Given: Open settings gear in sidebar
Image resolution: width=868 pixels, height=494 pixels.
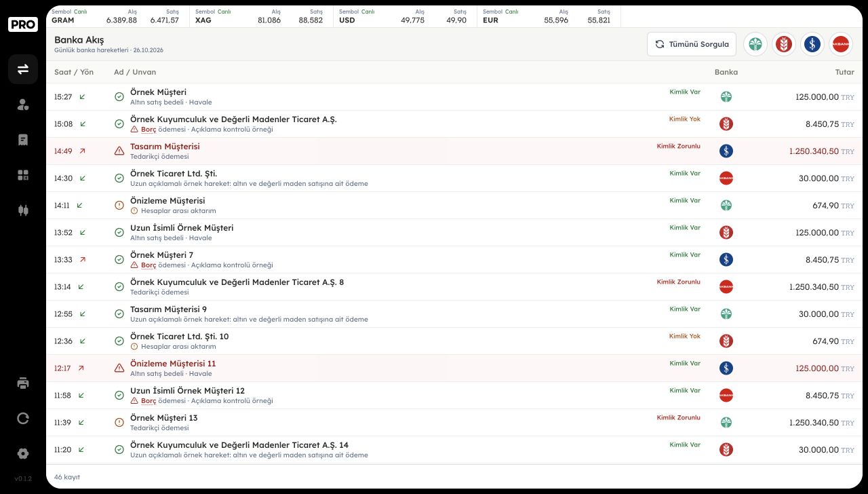Looking at the screenshot, I should pos(23,453).
